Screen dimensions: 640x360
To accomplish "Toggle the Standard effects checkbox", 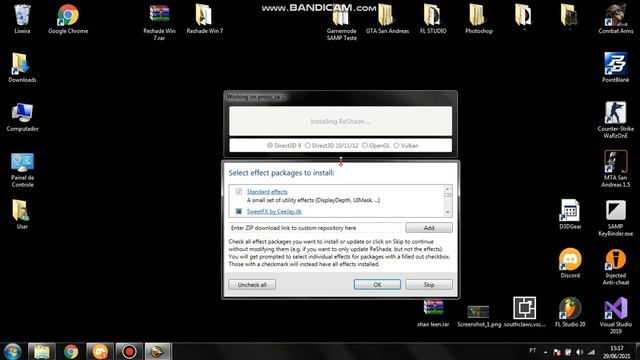I will (x=239, y=191).
